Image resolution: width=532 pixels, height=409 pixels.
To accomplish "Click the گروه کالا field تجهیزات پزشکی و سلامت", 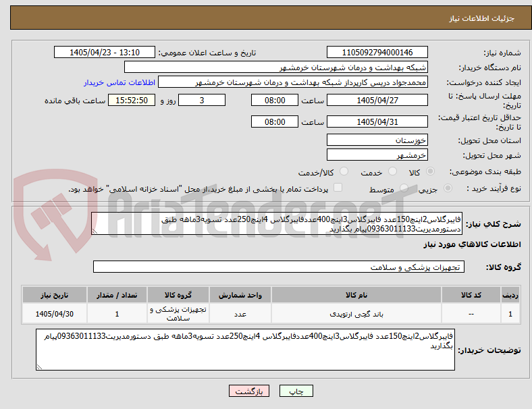I will tap(279, 267).
